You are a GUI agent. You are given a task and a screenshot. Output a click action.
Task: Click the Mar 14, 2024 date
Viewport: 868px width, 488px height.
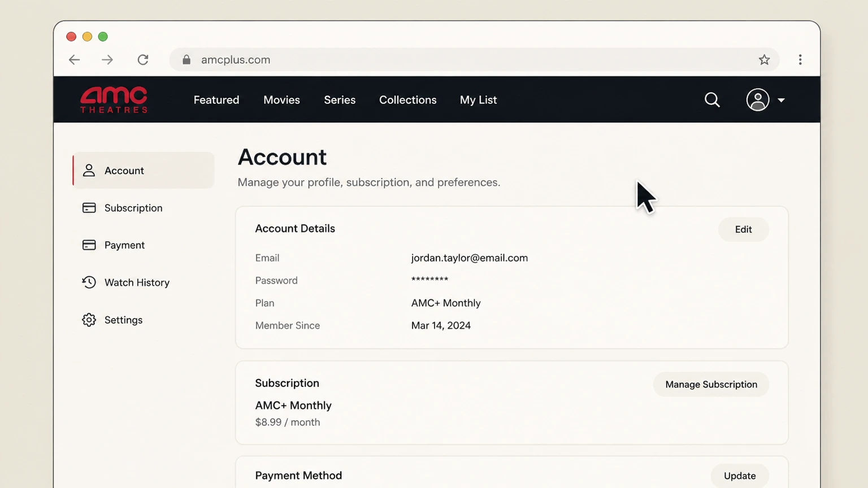click(441, 325)
